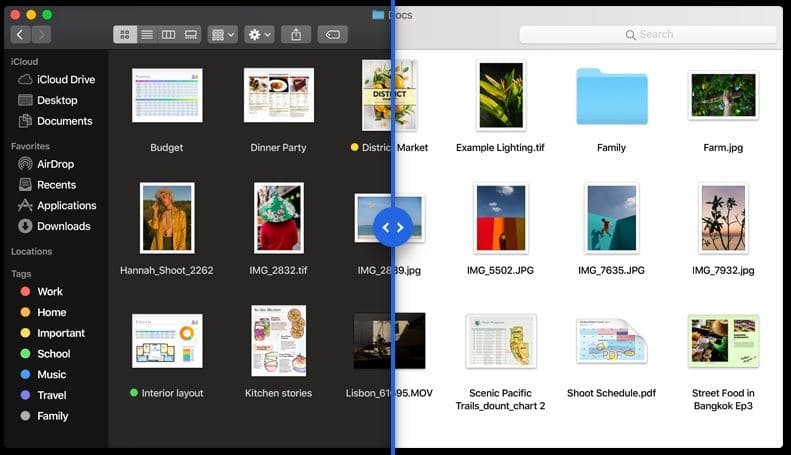Select the Scenic Pacific Trails chart file

click(x=501, y=341)
